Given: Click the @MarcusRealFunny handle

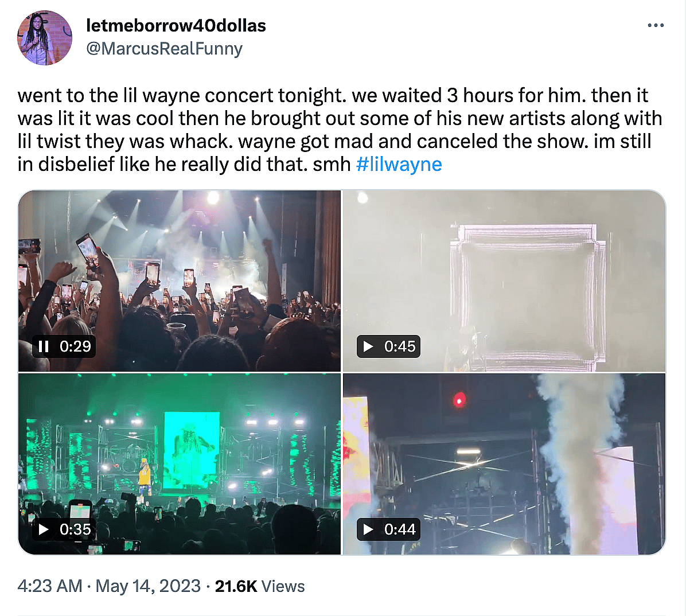Looking at the screenshot, I should [x=165, y=49].
